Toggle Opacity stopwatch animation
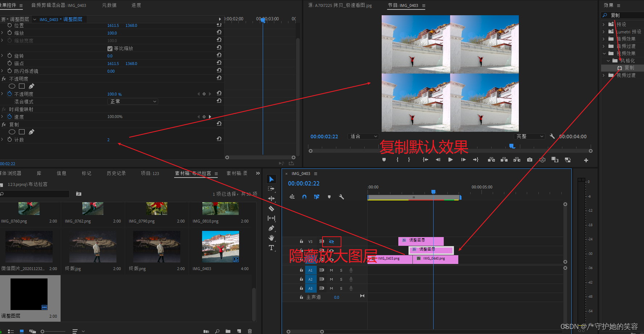 10,94
